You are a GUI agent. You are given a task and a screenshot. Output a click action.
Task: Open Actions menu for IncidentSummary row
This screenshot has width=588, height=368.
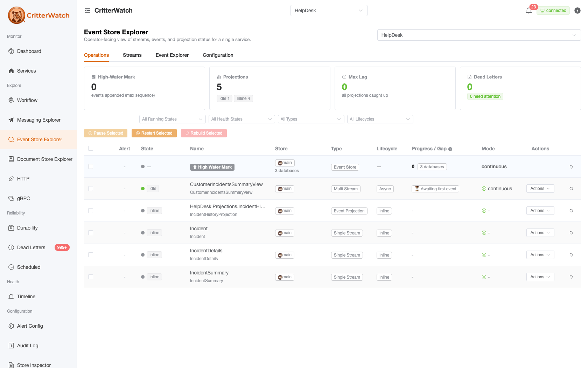coord(540,277)
